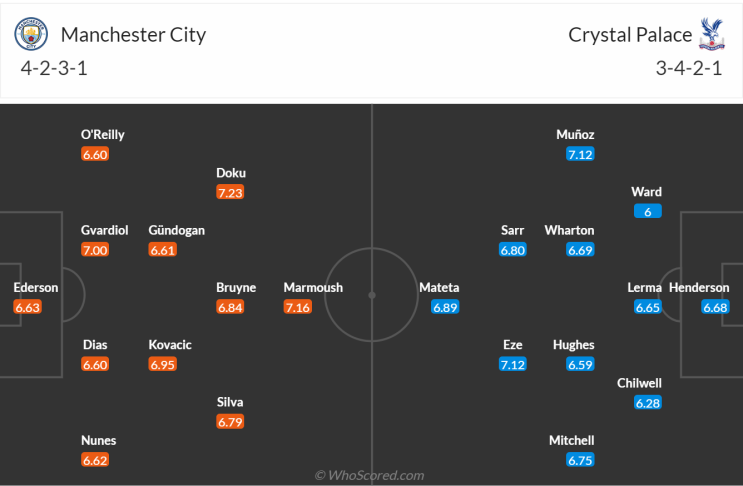
Task: Click Kovacic's 6.95 rating badge
Action: coord(163,364)
